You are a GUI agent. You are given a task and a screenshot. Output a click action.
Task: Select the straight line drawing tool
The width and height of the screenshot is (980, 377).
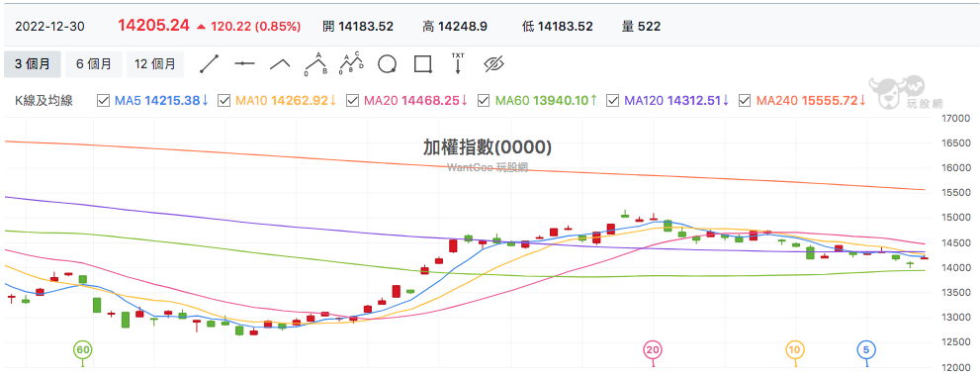[210, 63]
